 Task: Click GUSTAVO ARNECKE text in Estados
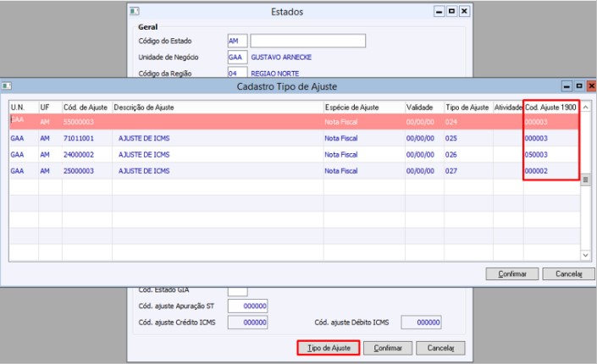click(x=281, y=57)
